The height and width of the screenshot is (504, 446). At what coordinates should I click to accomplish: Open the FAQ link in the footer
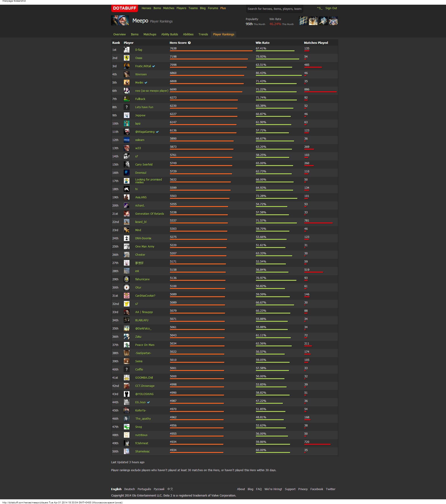pos(259,489)
